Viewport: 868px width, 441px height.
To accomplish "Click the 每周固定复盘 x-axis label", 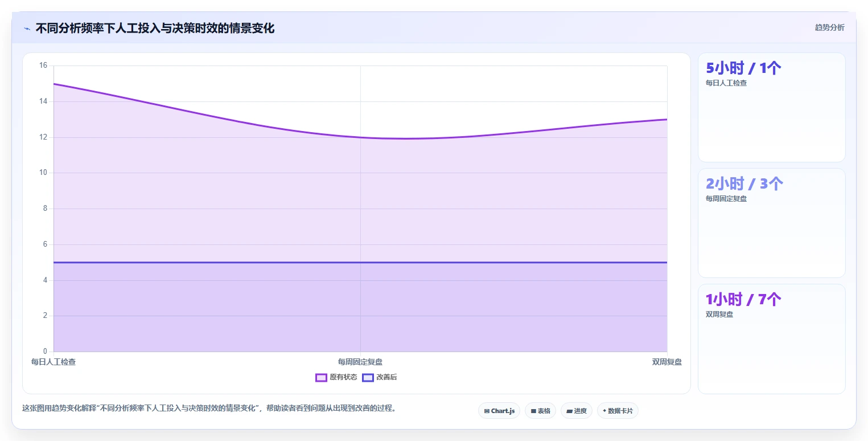I will click(x=360, y=362).
